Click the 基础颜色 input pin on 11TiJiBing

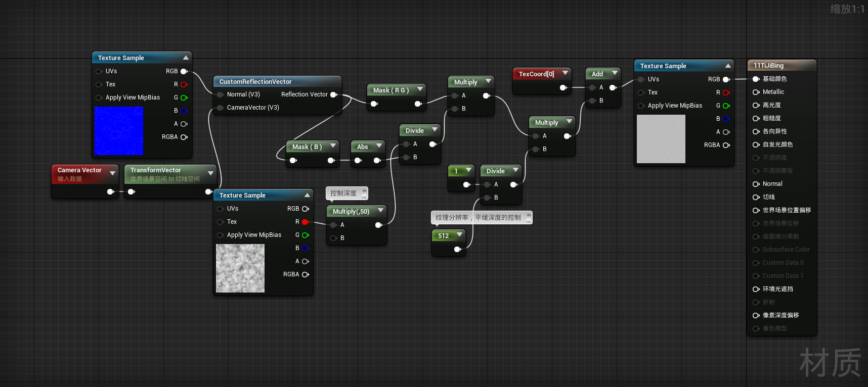[756, 79]
